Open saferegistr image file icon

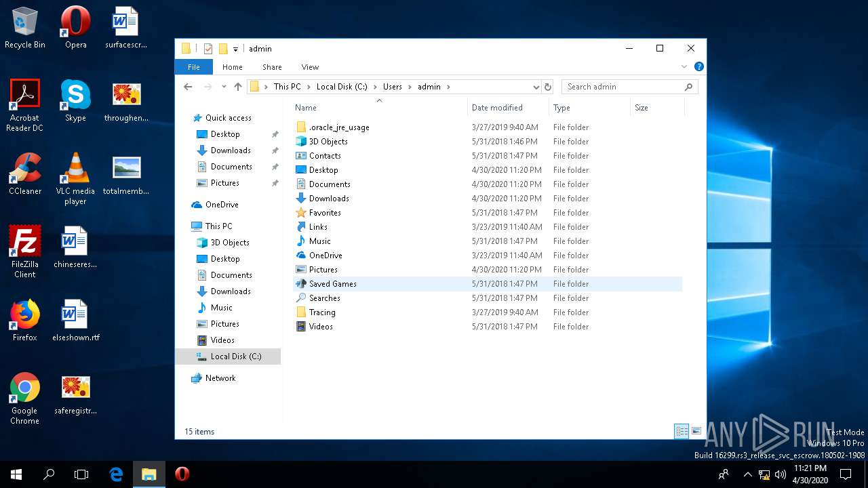point(75,393)
